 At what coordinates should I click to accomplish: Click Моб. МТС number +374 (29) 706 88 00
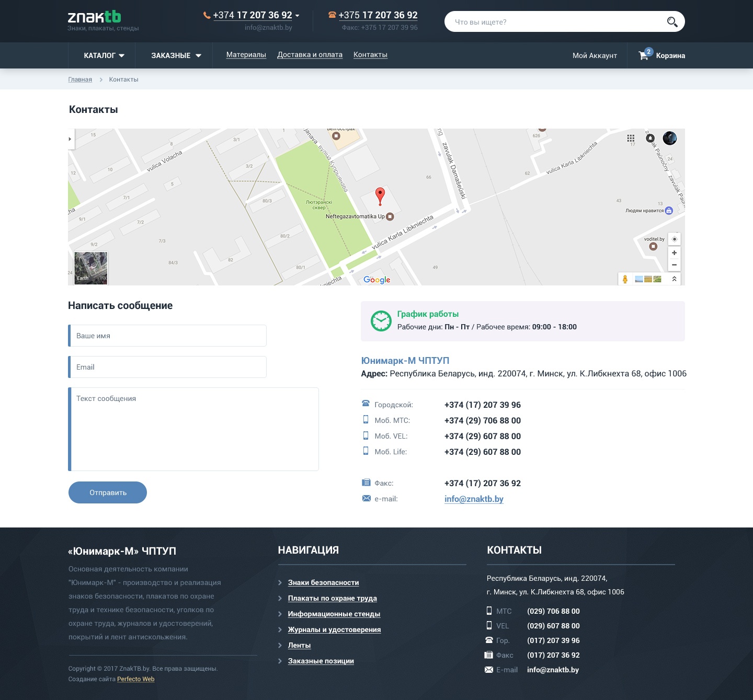coord(483,420)
